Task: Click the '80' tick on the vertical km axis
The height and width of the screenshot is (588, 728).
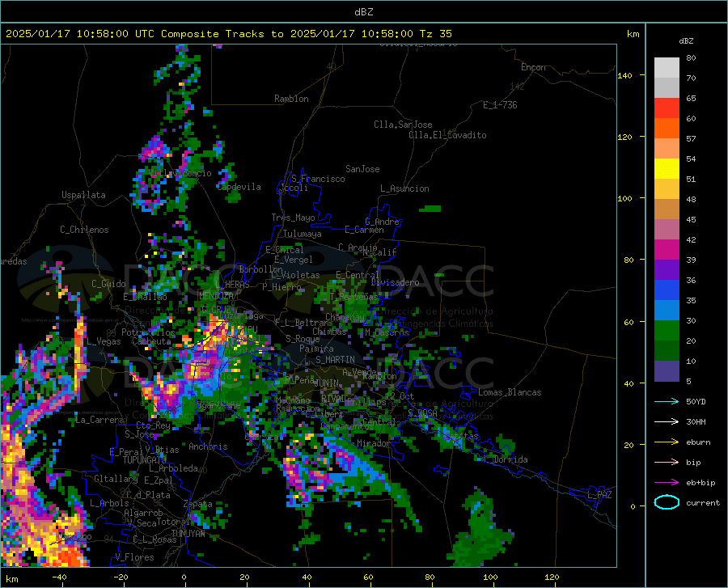Action: (629, 260)
